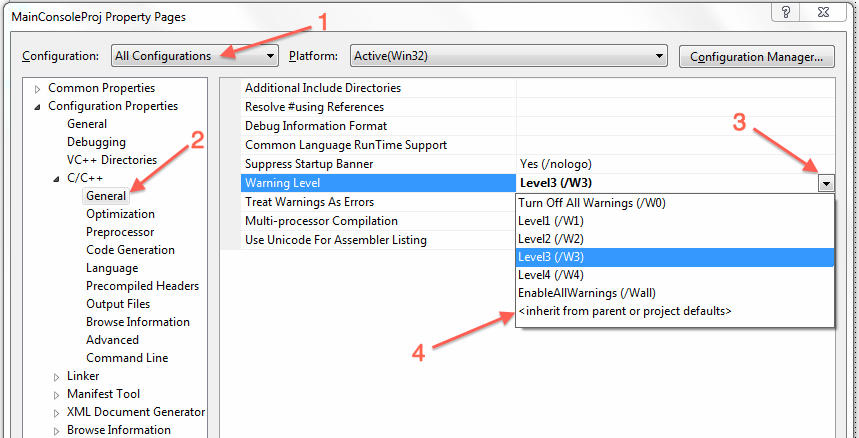Open the Optimization page under C/C++
859x438 pixels.
coord(120,214)
